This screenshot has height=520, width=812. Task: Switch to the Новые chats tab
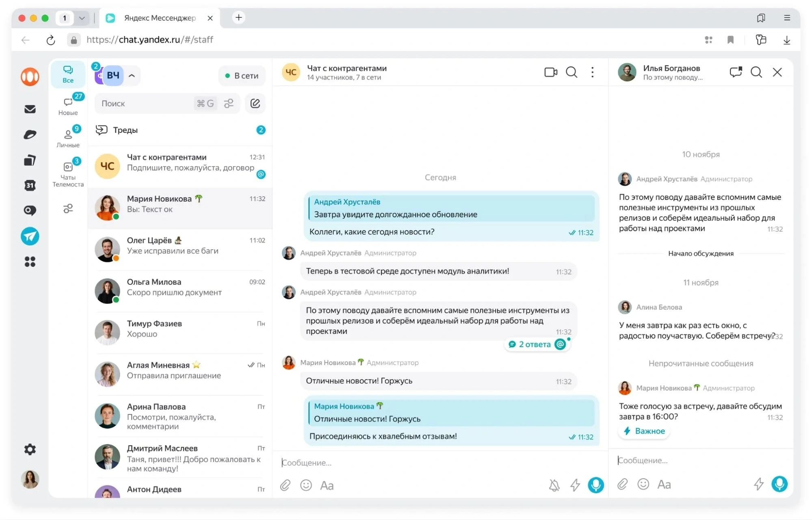tap(68, 106)
